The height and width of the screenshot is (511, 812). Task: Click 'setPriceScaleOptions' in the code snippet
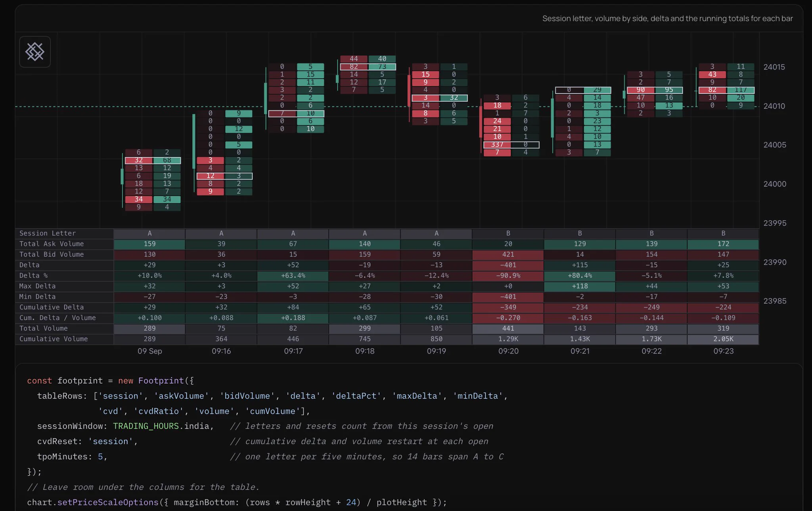click(108, 502)
